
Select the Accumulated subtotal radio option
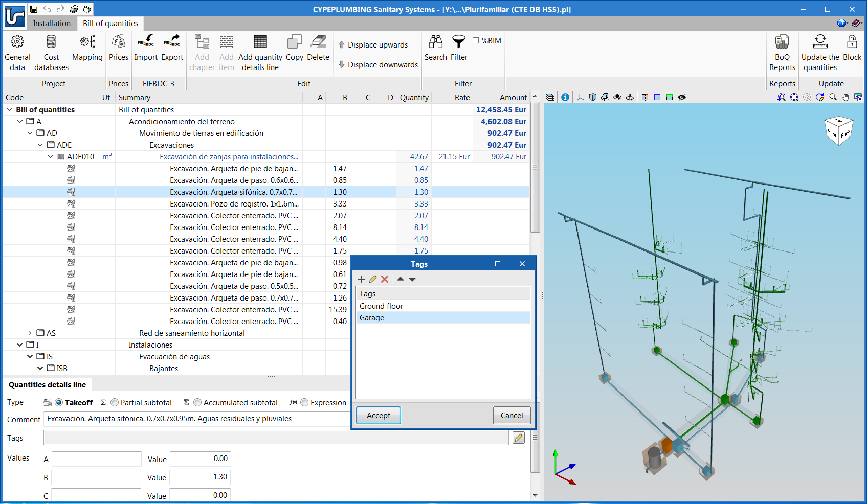[x=197, y=403]
